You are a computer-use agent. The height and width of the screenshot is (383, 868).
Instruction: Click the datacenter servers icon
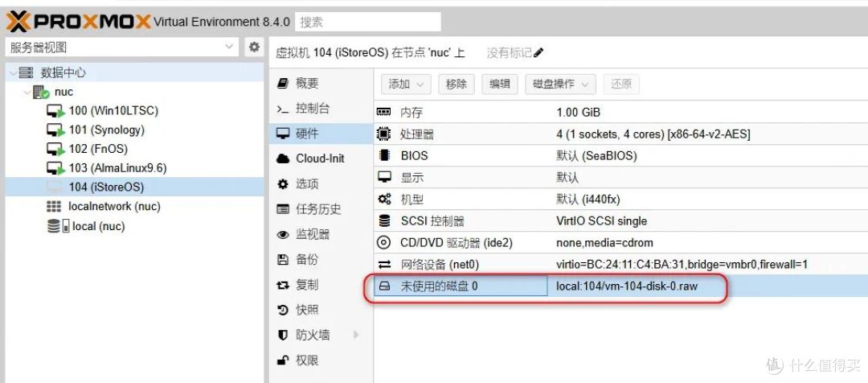click(x=26, y=72)
